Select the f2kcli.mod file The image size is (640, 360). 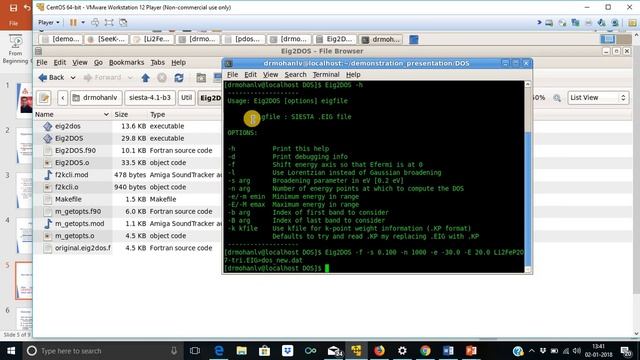click(x=71, y=175)
